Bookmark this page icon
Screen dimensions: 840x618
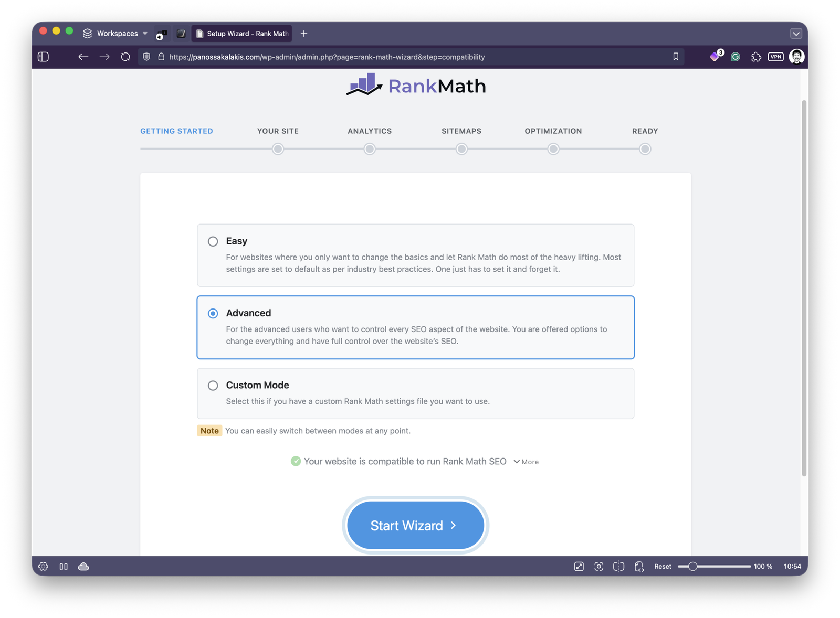[x=676, y=57]
